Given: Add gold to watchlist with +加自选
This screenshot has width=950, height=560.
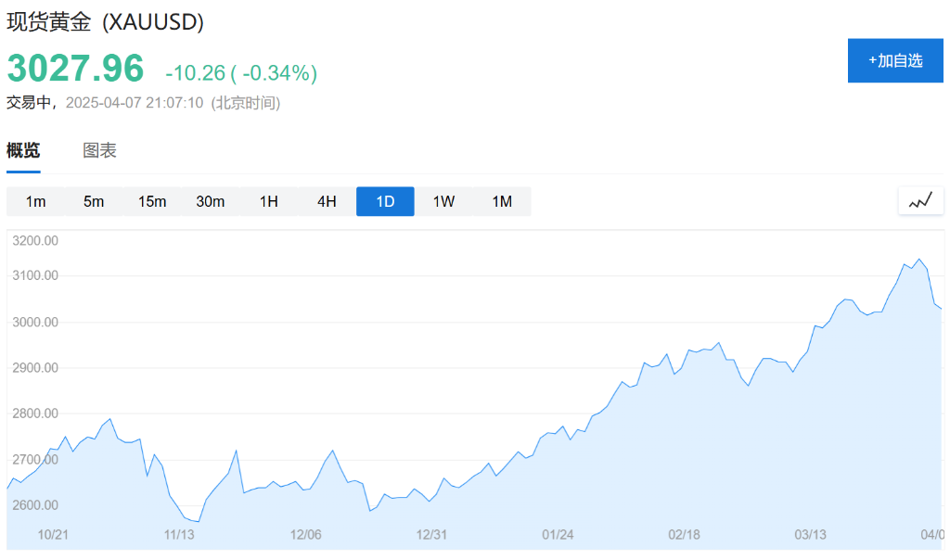Looking at the screenshot, I should click(895, 61).
